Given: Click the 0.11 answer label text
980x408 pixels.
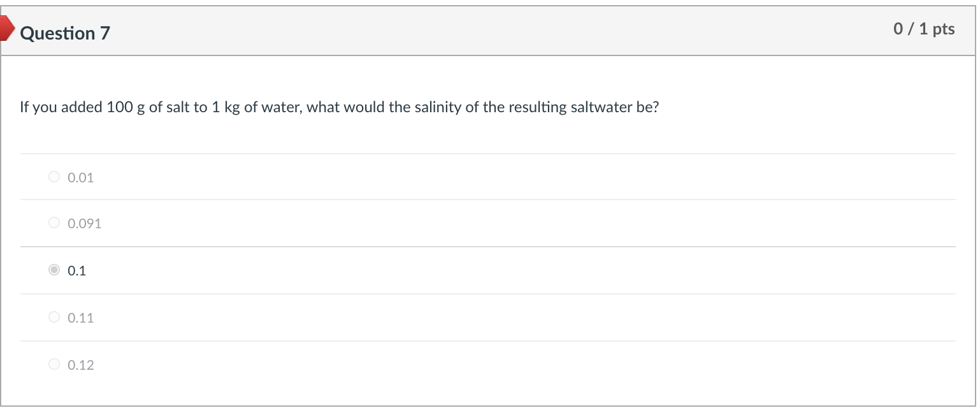Looking at the screenshot, I should point(80,316).
